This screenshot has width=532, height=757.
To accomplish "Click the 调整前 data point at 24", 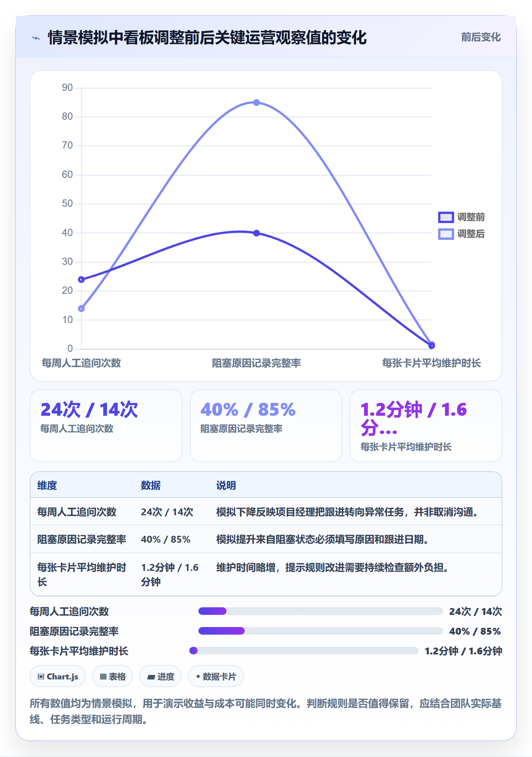I will click(x=81, y=280).
